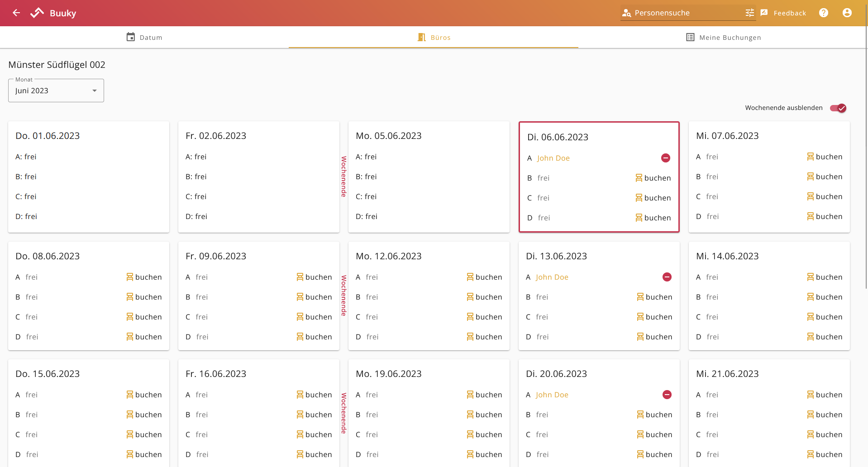This screenshot has height=467, width=868.
Task: Click desk icon for D on 14.06.2023
Action: point(811,337)
